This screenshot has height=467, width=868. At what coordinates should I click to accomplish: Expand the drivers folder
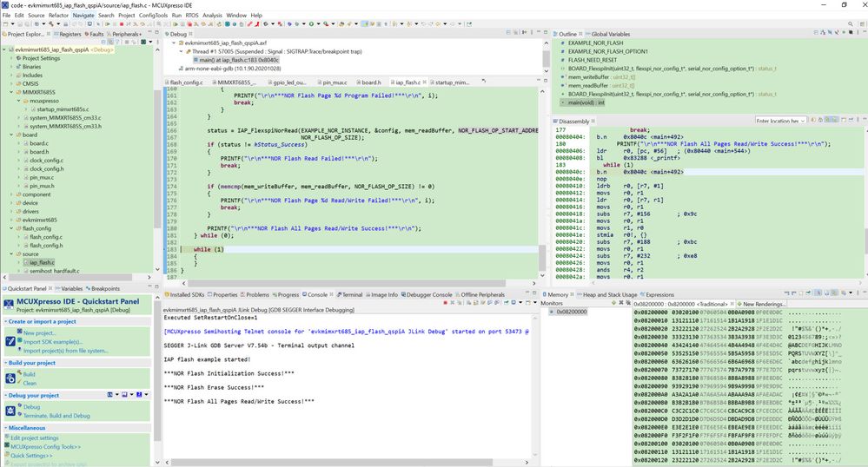coord(11,212)
